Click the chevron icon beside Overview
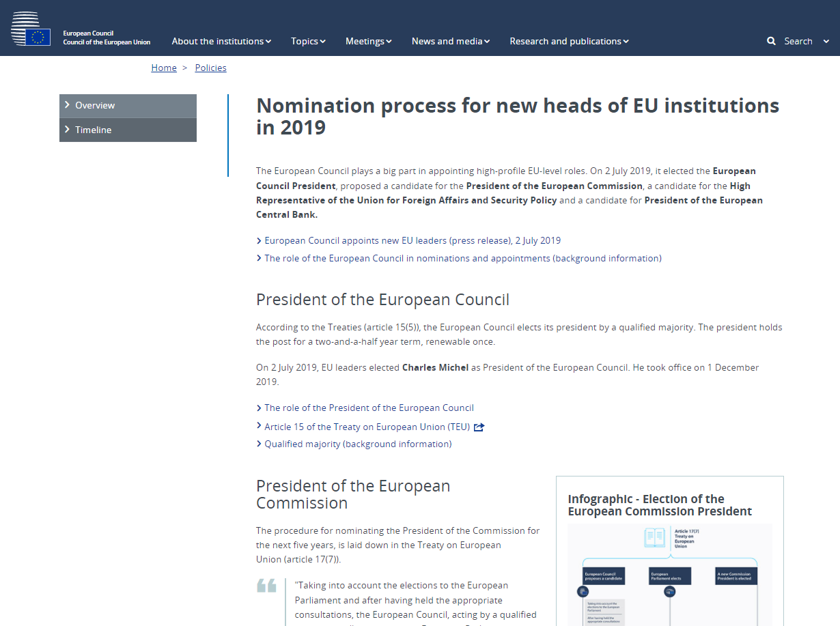The image size is (840, 626). [68, 104]
